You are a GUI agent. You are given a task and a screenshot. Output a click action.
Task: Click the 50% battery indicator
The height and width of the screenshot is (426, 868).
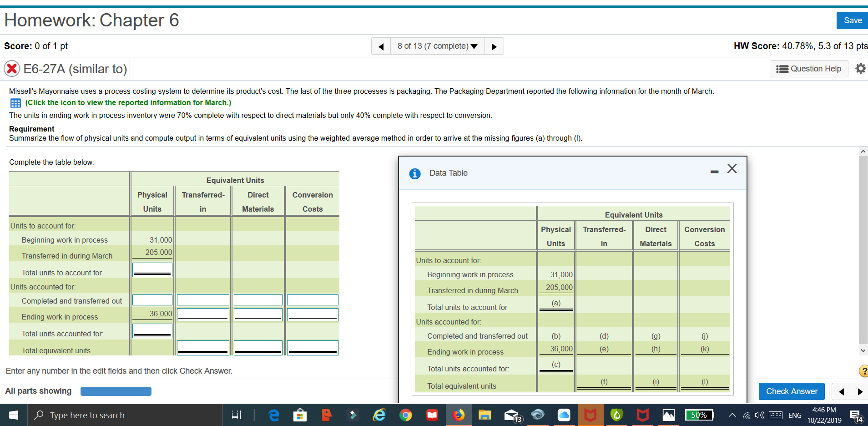pyautogui.click(x=699, y=415)
